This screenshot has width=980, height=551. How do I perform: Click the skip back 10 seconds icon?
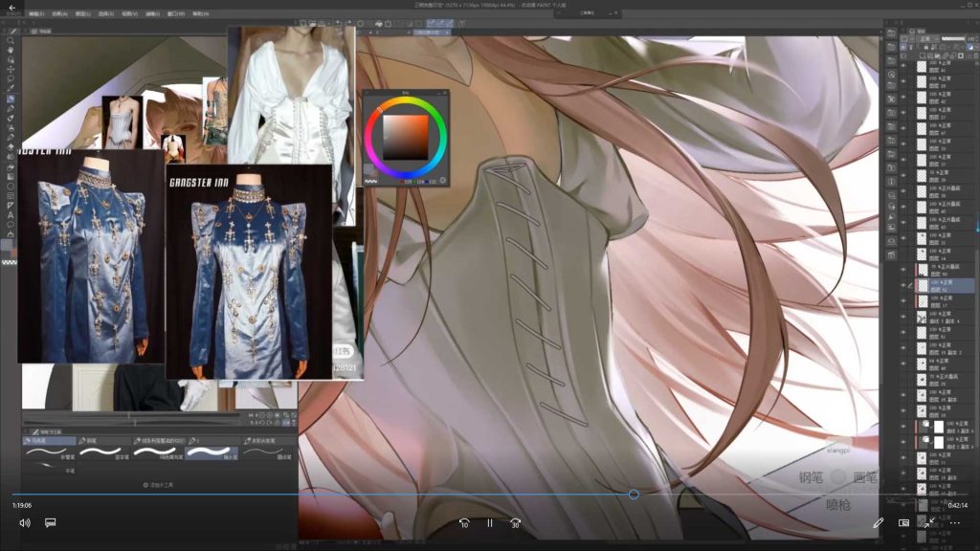[x=464, y=523]
